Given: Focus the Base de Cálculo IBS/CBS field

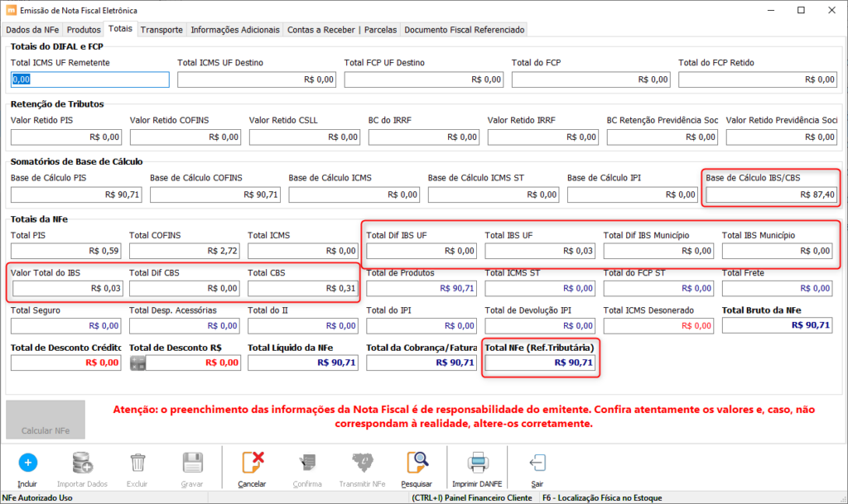Looking at the screenshot, I should coord(770,195).
